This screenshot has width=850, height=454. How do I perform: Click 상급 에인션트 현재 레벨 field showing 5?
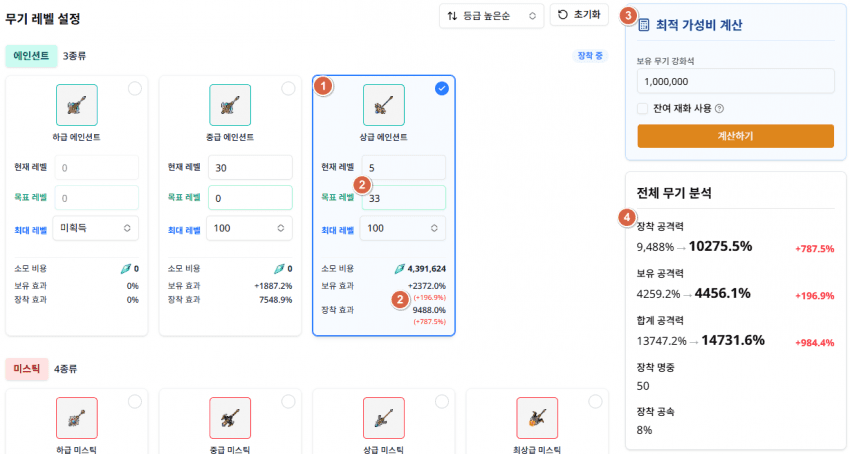pos(404,168)
